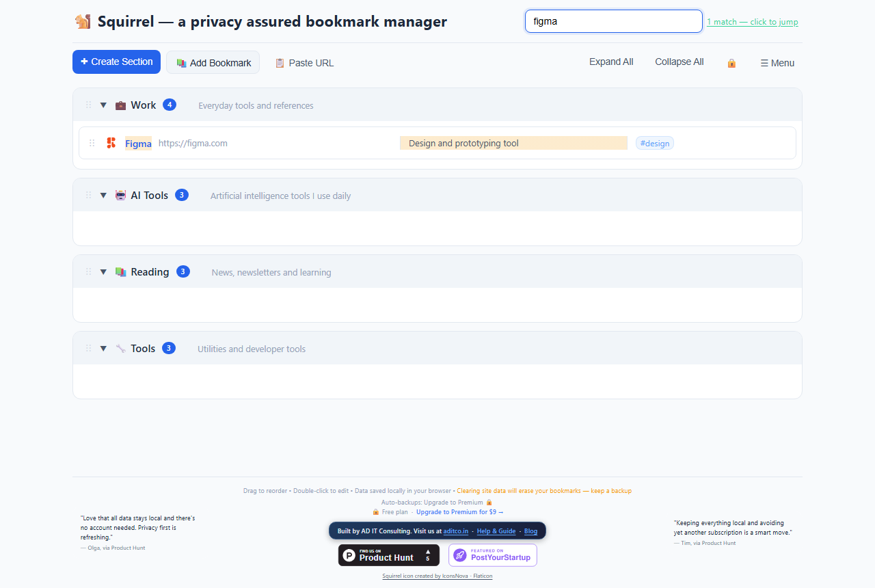
Task: Click 'Utilities and developer tools' description
Action: tap(252, 349)
